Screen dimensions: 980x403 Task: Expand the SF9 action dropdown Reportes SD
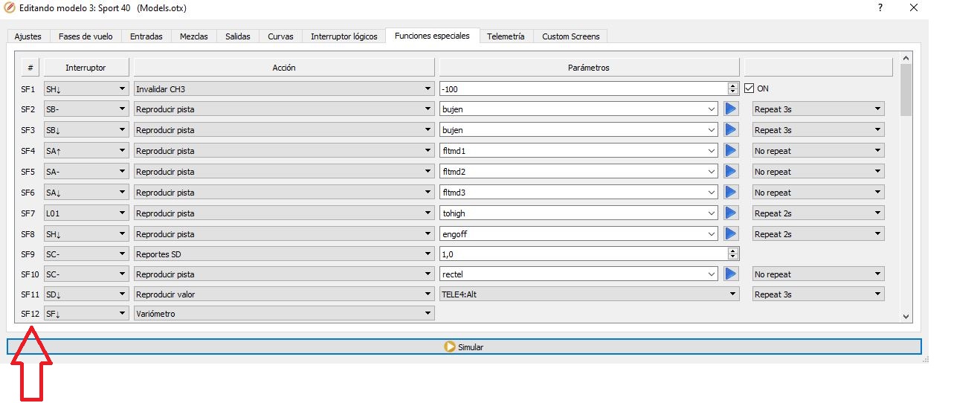[x=283, y=254]
